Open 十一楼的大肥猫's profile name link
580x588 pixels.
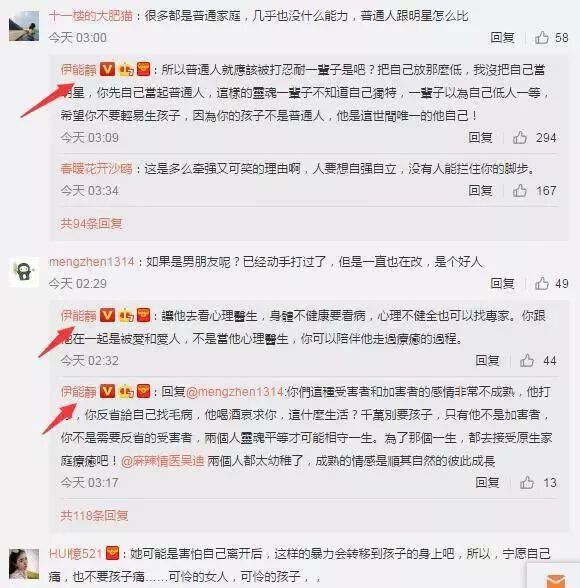tap(91, 16)
